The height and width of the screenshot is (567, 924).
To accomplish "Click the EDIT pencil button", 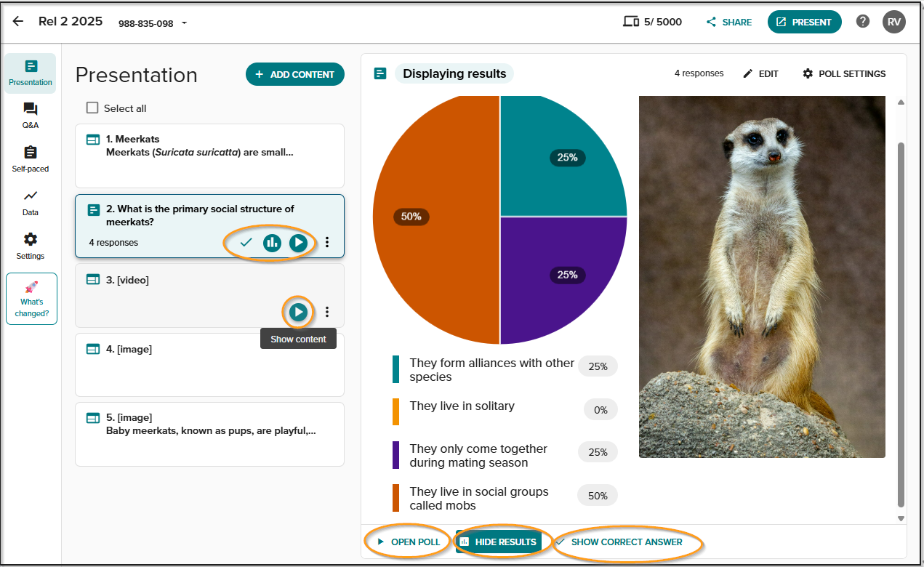I will click(760, 73).
